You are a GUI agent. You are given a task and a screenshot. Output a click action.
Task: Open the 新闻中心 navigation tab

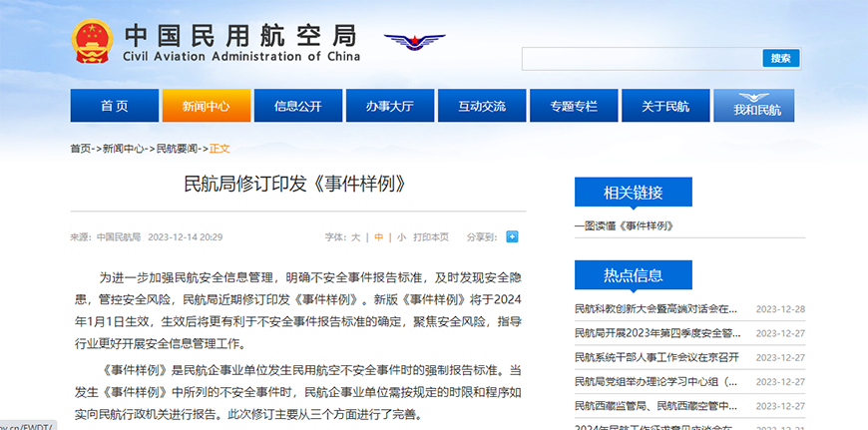pos(206,106)
